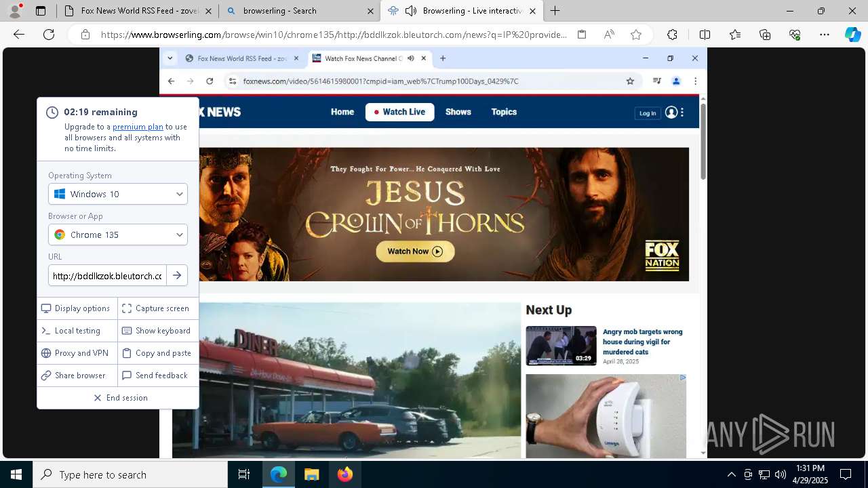End the Browserling session
The image size is (868, 488).
[118, 398]
